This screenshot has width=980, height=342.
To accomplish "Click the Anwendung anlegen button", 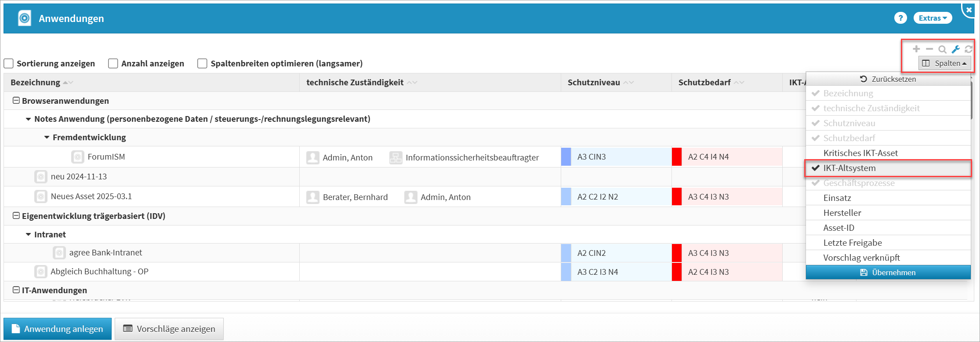I will click(58, 329).
